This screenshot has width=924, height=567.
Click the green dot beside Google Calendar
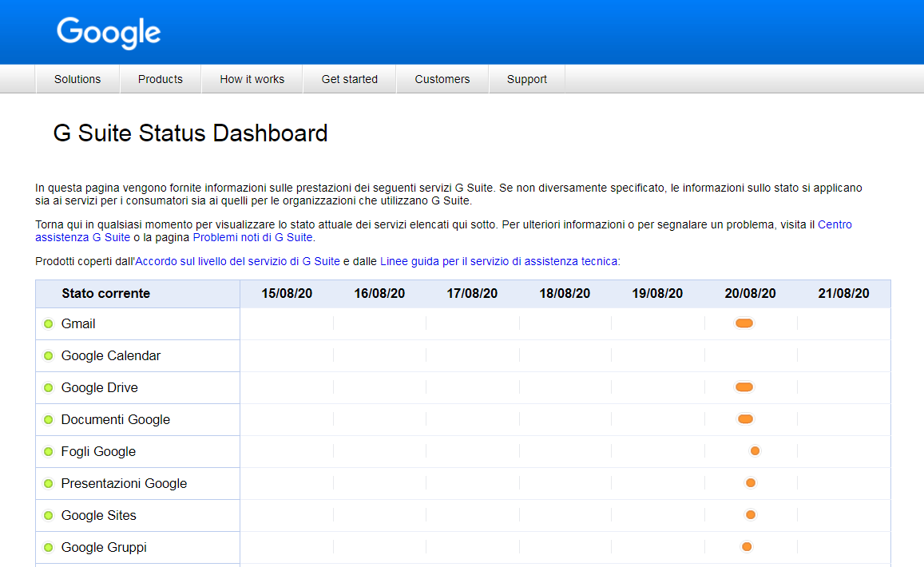49,355
